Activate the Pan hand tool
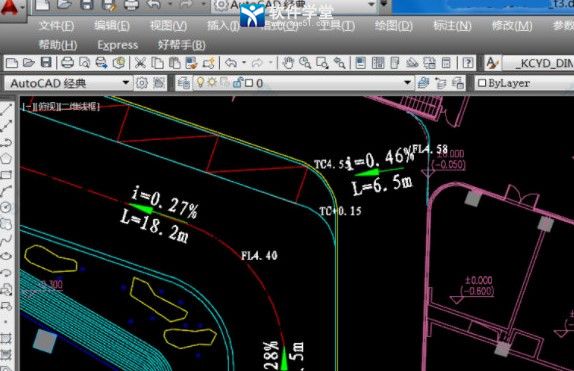 288,63
